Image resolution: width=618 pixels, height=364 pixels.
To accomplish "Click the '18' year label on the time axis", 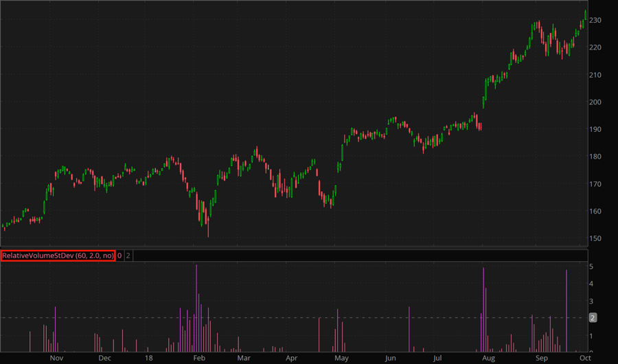I will tap(149, 358).
